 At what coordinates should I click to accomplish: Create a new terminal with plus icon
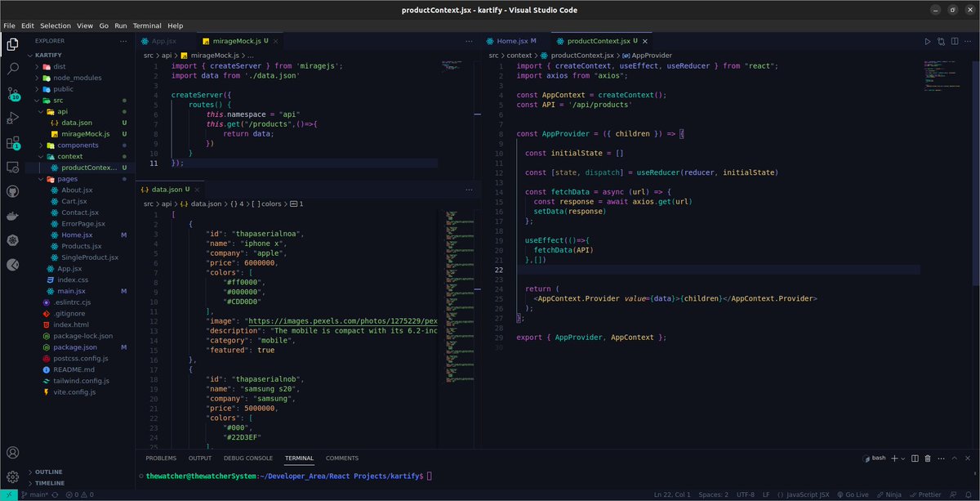(x=894, y=459)
